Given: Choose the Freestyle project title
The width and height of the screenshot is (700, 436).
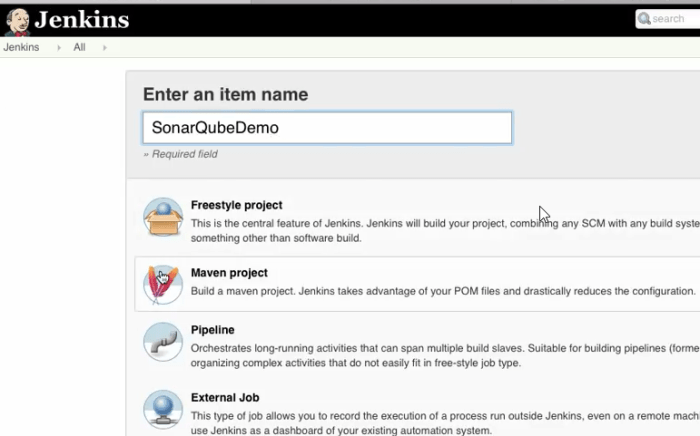Looking at the screenshot, I should click(x=236, y=205).
